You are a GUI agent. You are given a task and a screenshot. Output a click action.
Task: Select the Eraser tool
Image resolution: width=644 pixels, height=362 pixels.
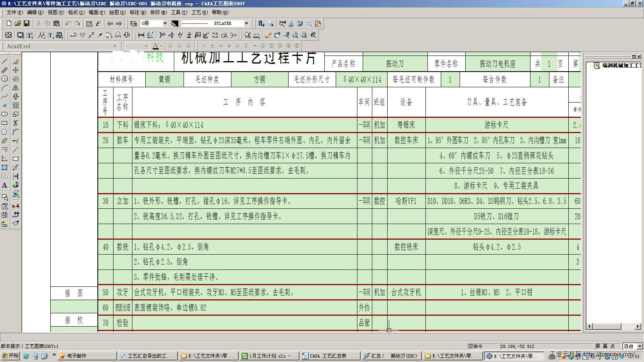pyautogui.click(x=16, y=62)
